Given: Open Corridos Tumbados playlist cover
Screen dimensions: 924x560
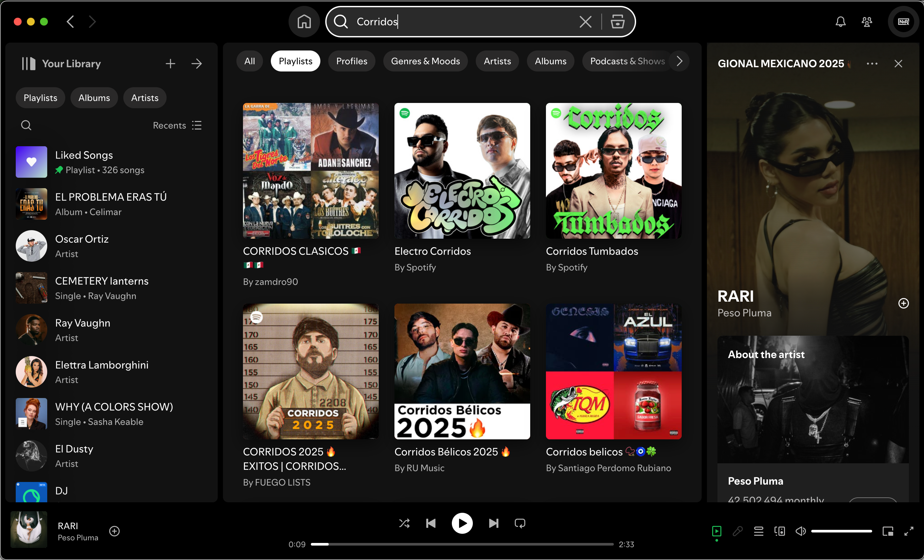Looking at the screenshot, I should [613, 171].
